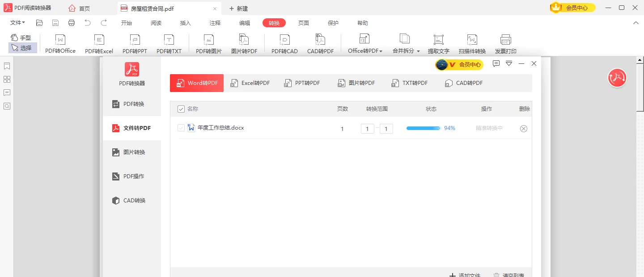Open the 编辑 ribbon tab

[x=245, y=23]
